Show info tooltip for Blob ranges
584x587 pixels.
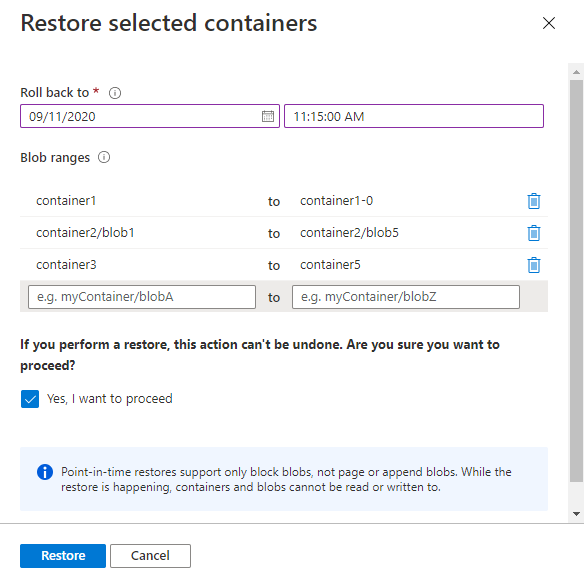(104, 157)
